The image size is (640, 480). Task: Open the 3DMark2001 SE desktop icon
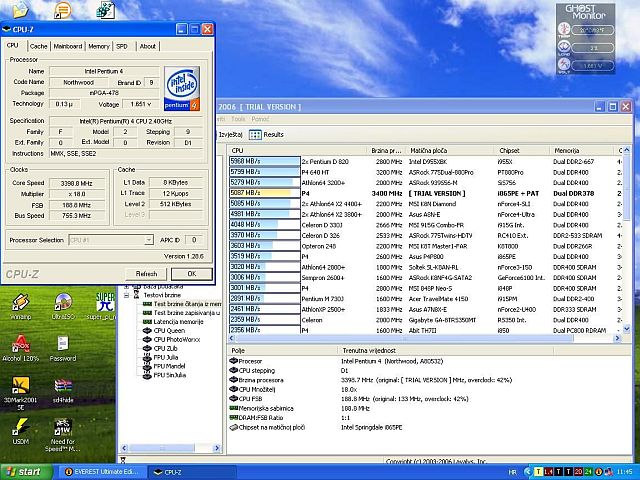(21, 385)
